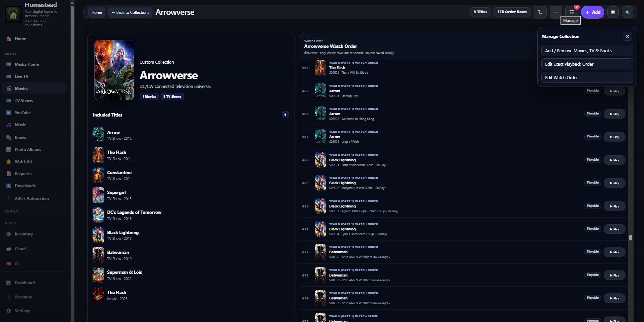This screenshot has width=644, height=322.
Task: Select Edit Exact Playback Order
Action: click(587, 64)
